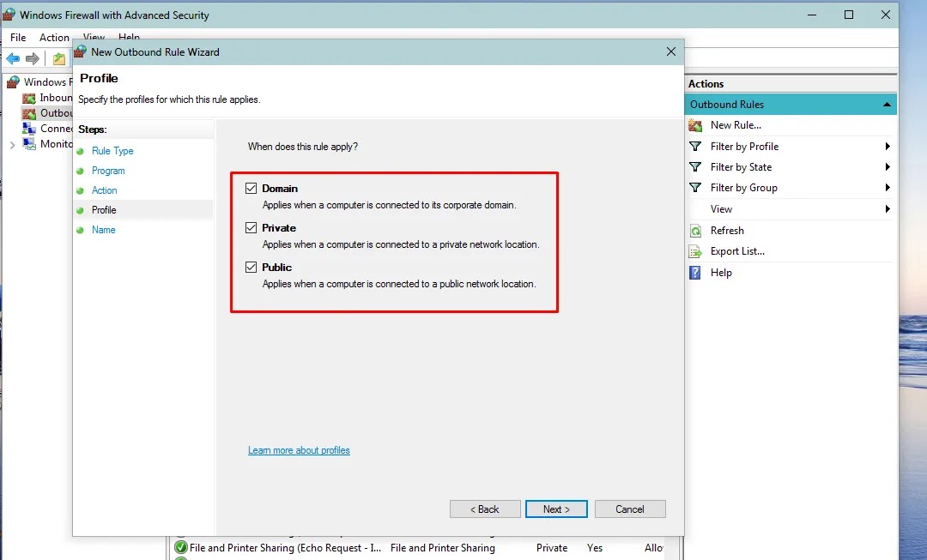Image resolution: width=927 pixels, height=560 pixels.
Task: Expand the Filter by Profile submenu arrow
Action: coord(888,147)
